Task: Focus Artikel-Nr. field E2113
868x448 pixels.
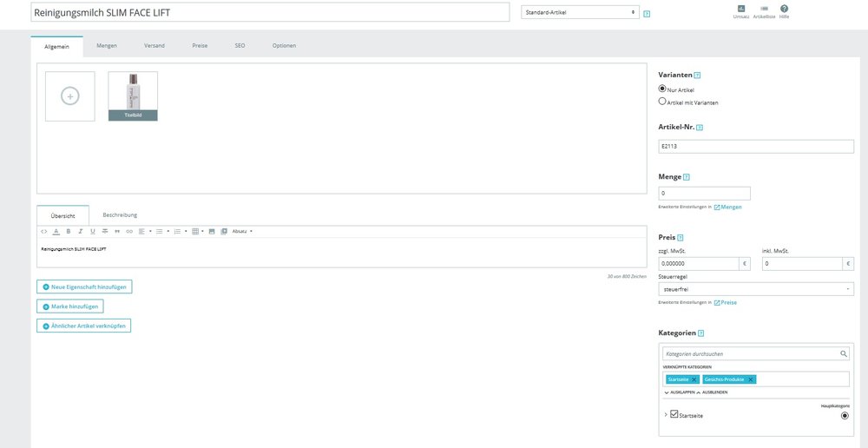Action: pos(756,147)
